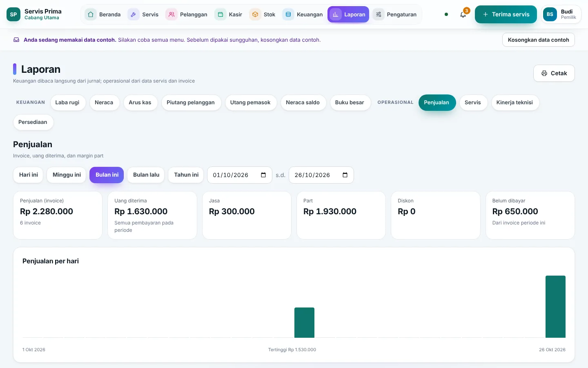Open the Laba rugi report tab

(x=67, y=102)
